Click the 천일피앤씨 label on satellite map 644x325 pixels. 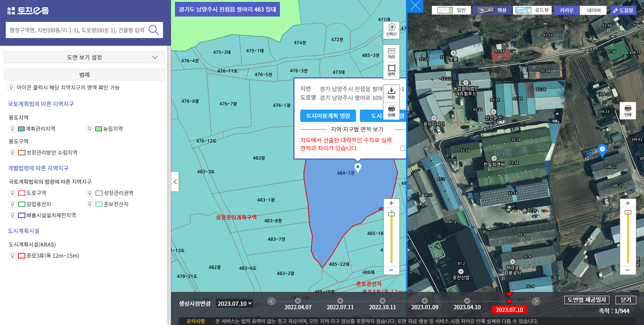pos(494,164)
